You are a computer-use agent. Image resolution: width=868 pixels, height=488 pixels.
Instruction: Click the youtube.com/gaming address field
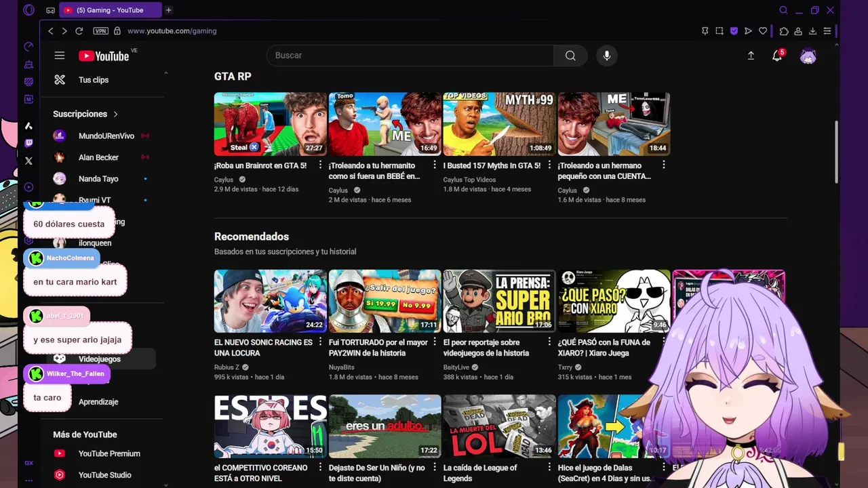coord(172,31)
